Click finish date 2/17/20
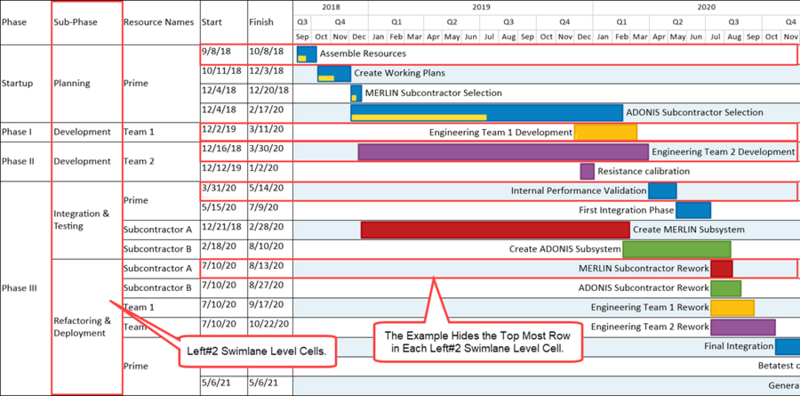Viewport: 800px width, 396px height. coord(266,110)
